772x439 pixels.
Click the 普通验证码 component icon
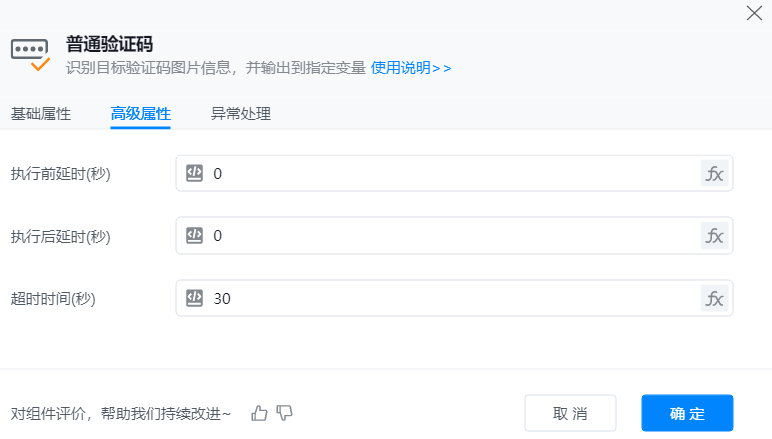(30, 53)
